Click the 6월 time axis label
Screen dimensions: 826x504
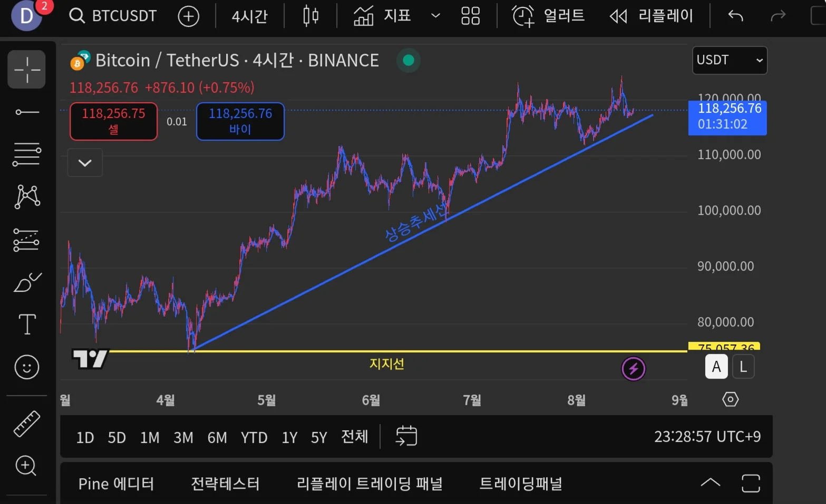tap(371, 400)
